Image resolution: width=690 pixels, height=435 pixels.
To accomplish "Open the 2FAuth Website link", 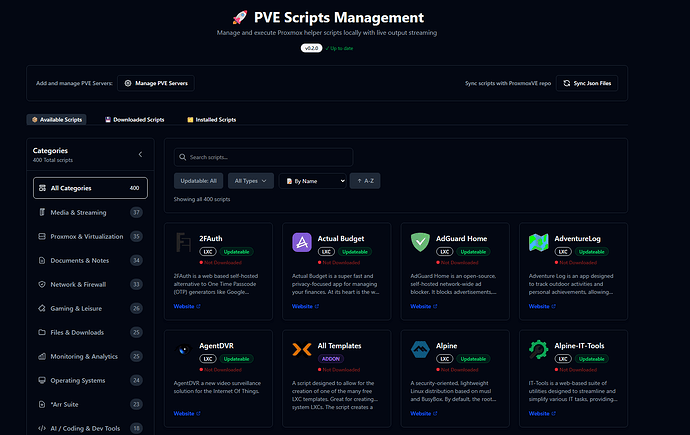I will (187, 306).
